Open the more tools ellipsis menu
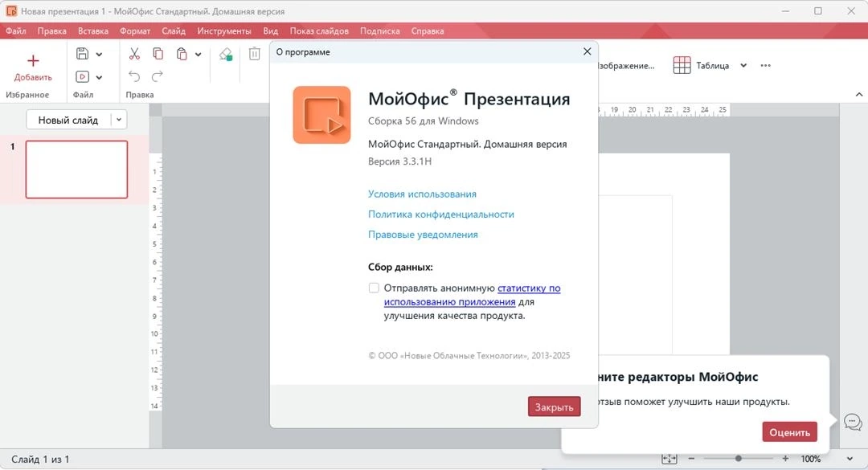This screenshot has width=868, height=470. click(x=766, y=65)
